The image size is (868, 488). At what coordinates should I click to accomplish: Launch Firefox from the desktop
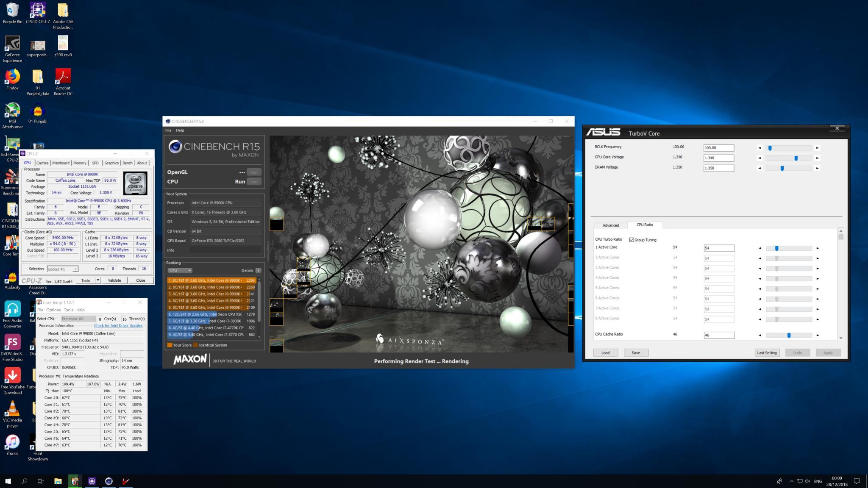[x=12, y=79]
